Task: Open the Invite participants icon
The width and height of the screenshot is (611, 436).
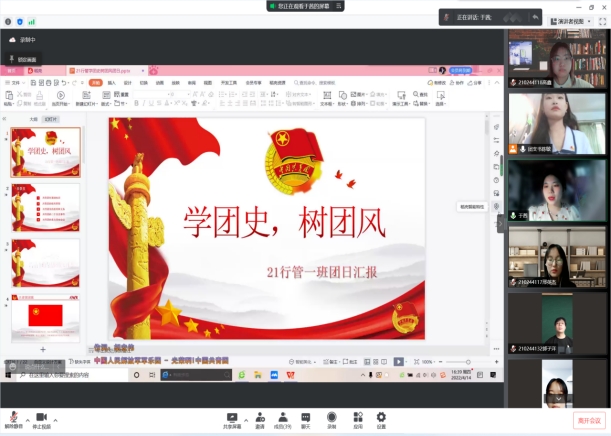Action: pyautogui.click(x=260, y=417)
